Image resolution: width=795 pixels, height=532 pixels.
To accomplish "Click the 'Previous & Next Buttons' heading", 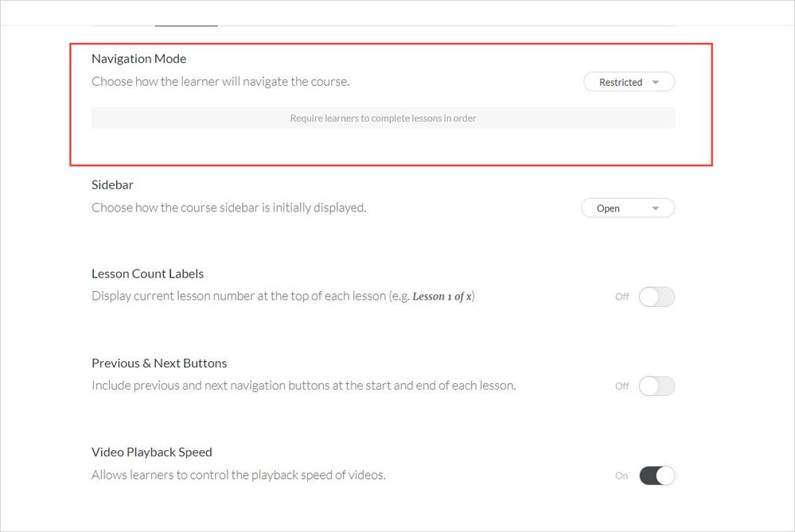I will (159, 363).
